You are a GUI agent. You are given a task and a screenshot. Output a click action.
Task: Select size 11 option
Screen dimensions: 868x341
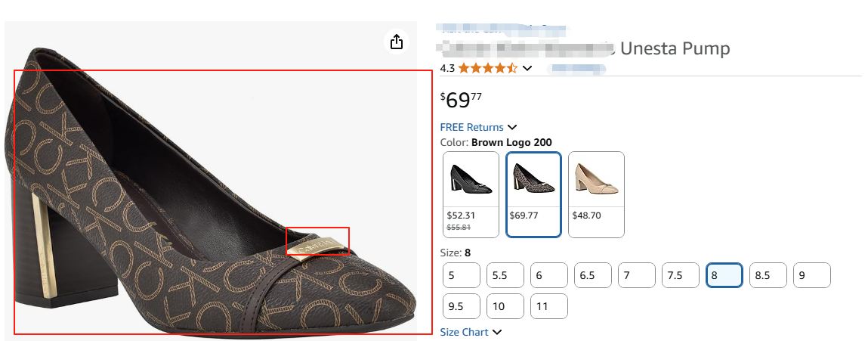tap(549, 306)
